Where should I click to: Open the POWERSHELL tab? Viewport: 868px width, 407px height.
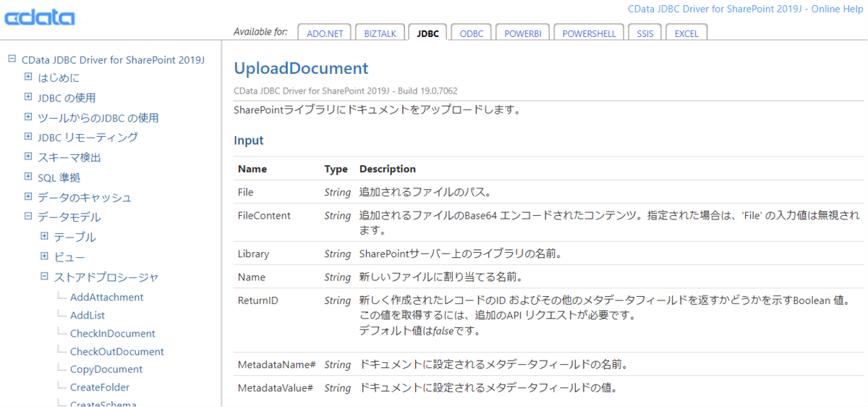[589, 33]
